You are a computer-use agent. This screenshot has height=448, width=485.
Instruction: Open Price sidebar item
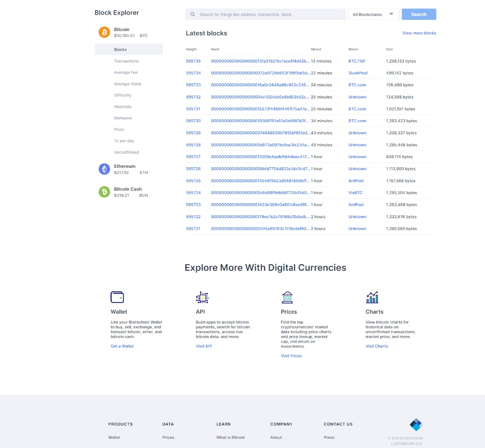click(119, 129)
